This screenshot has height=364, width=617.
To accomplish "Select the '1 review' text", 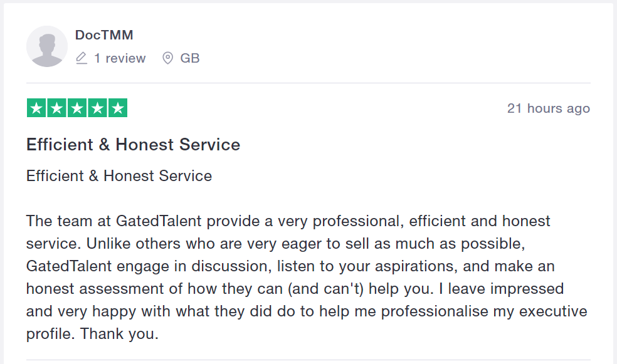I will point(120,58).
